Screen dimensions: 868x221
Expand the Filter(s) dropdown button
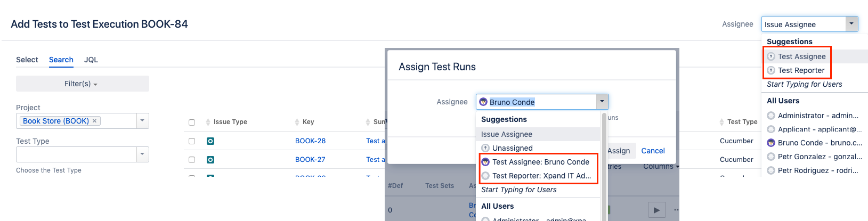82,84
